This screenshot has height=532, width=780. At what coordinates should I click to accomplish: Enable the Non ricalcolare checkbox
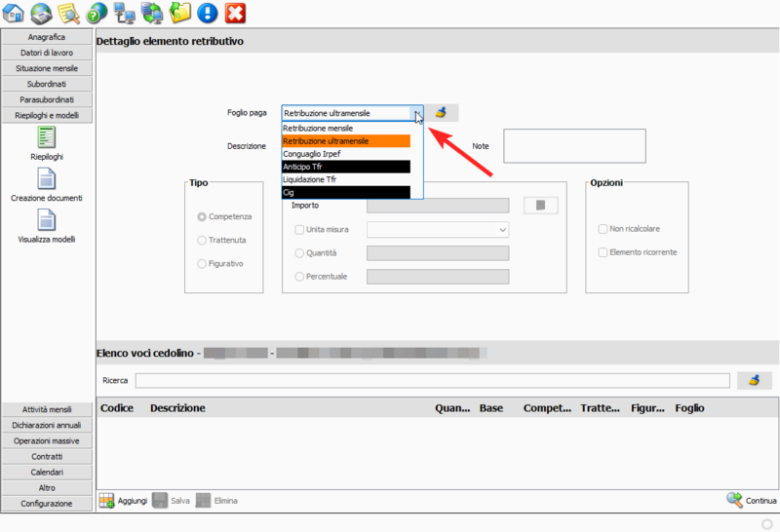(x=604, y=229)
